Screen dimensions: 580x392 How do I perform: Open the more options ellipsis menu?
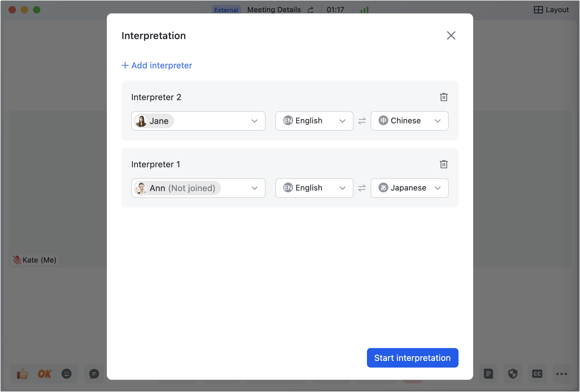pos(561,373)
